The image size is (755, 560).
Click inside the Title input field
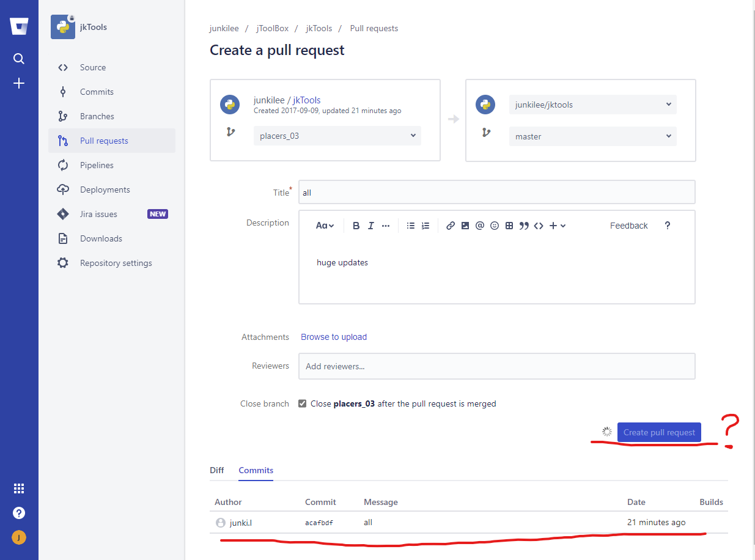[x=496, y=192]
